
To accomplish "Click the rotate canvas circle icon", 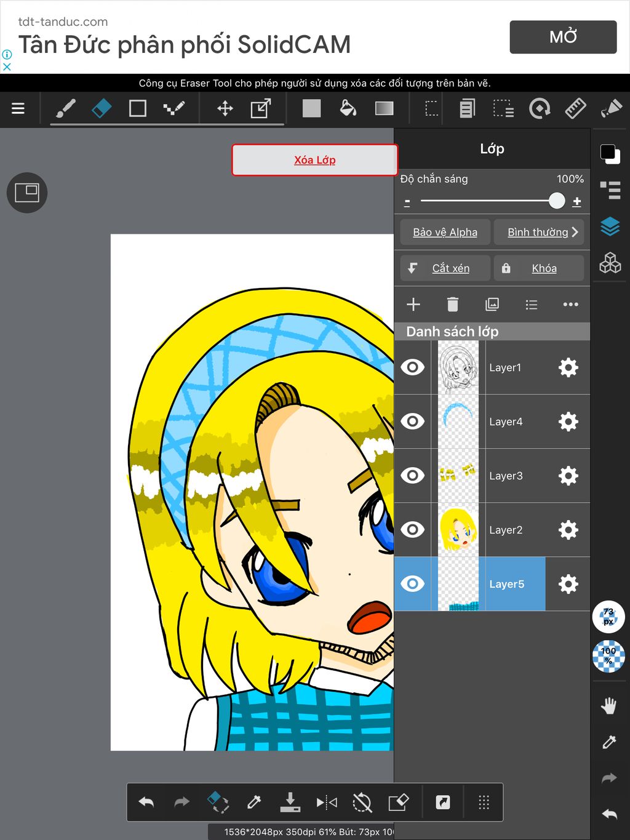I will click(x=540, y=109).
